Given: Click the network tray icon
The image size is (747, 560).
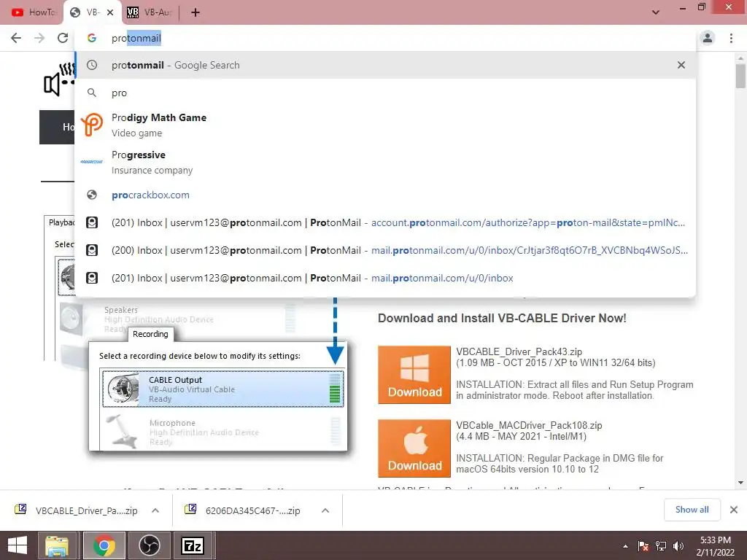Looking at the screenshot, I should tap(661, 546).
